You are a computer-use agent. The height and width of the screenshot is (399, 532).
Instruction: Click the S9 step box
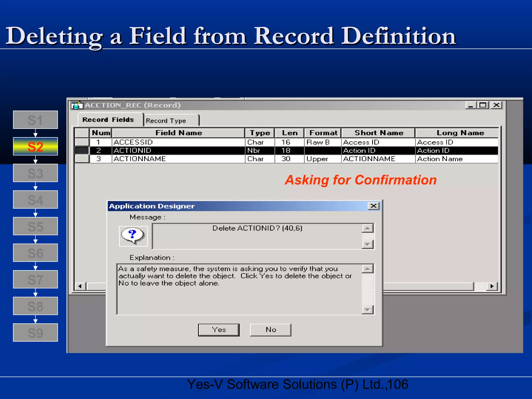click(x=36, y=332)
